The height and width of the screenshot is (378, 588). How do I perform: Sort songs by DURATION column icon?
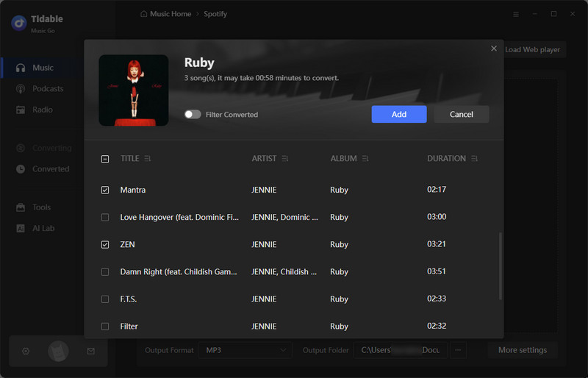[x=474, y=159]
